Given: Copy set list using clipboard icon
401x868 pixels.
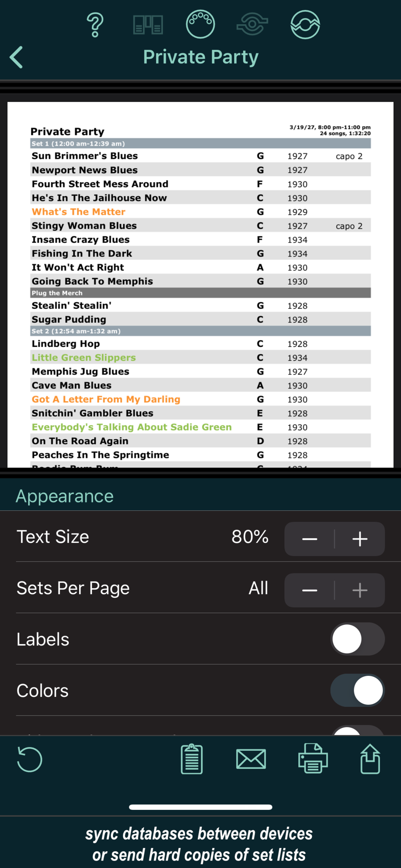Looking at the screenshot, I should tap(192, 759).
